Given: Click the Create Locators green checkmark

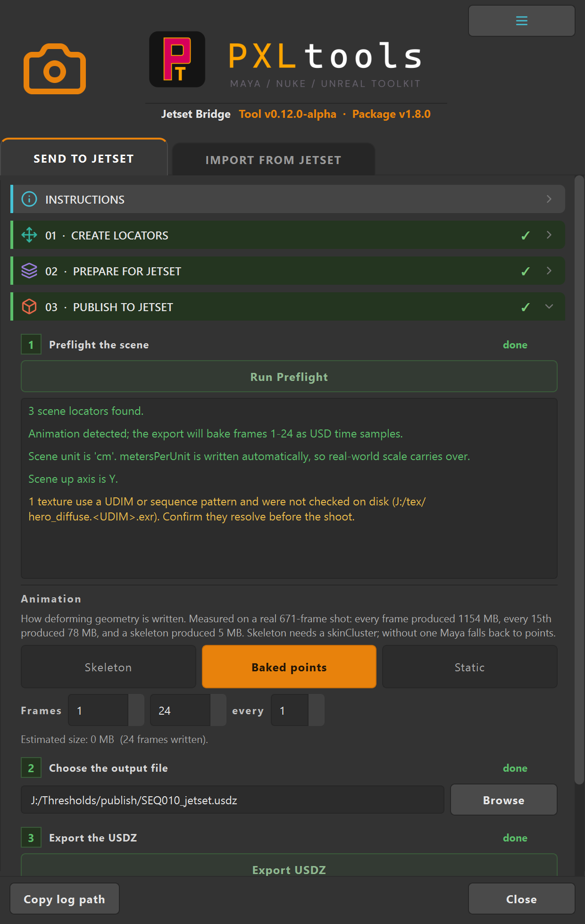Looking at the screenshot, I should coord(525,235).
